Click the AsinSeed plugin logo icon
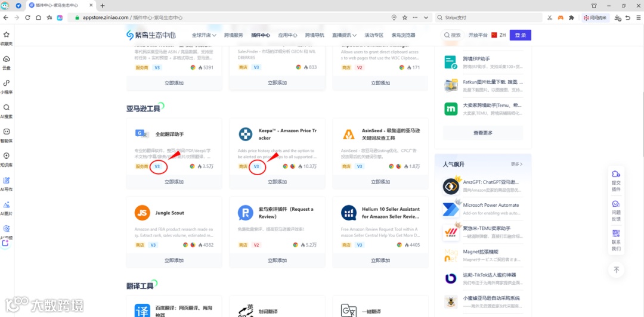 [x=349, y=134]
